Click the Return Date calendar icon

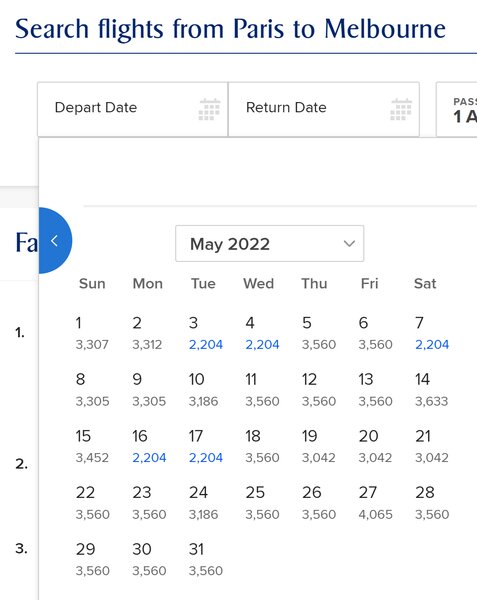(x=401, y=109)
